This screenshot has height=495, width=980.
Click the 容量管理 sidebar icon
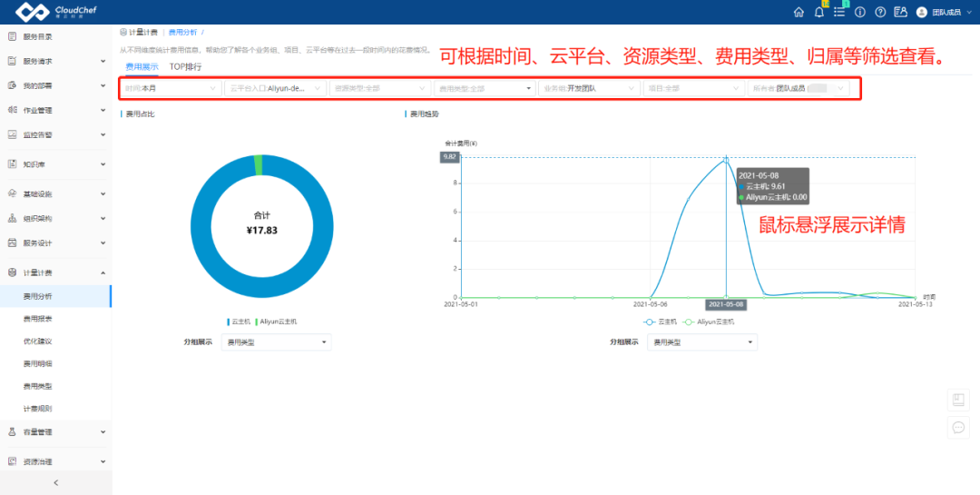pos(12,431)
